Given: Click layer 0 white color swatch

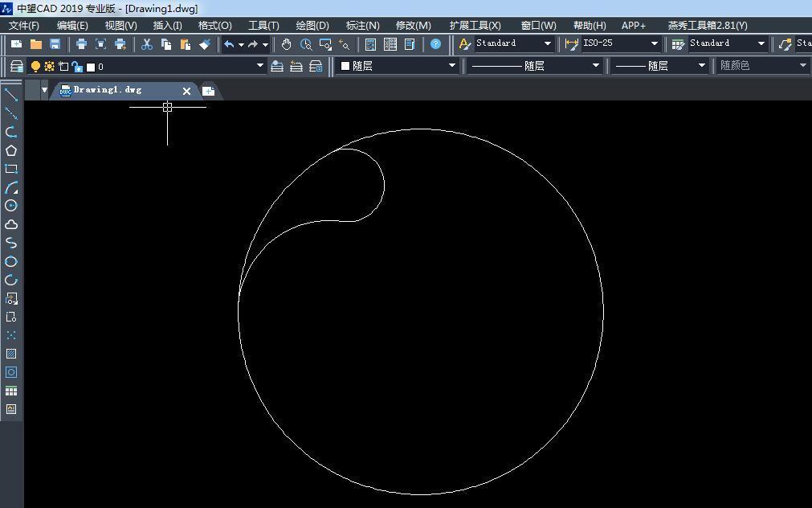Looking at the screenshot, I should pyautogui.click(x=91, y=67).
